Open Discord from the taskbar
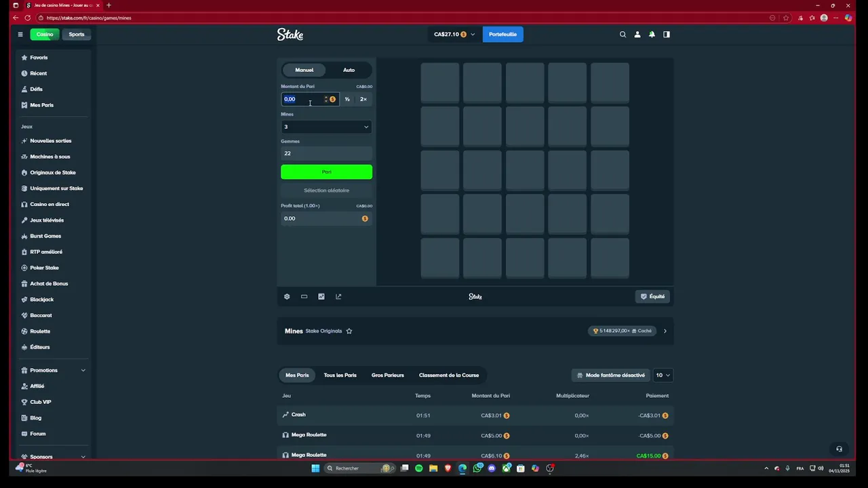Image resolution: width=868 pixels, height=488 pixels. (x=492, y=468)
